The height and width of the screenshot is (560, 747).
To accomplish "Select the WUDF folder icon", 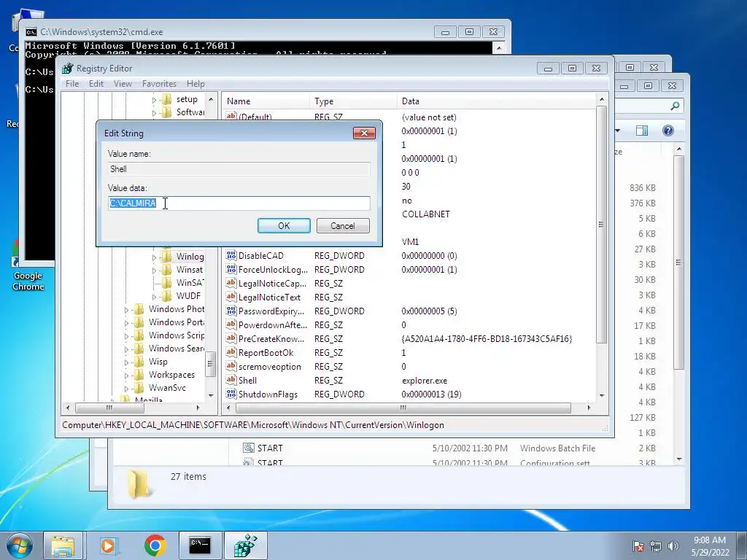I will [166, 296].
